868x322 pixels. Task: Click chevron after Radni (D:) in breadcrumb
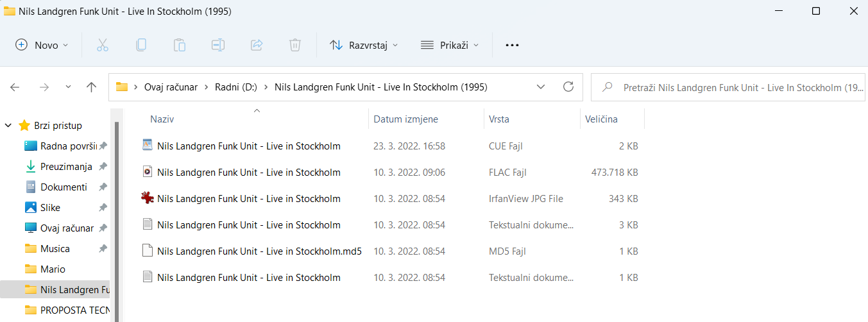tap(266, 87)
